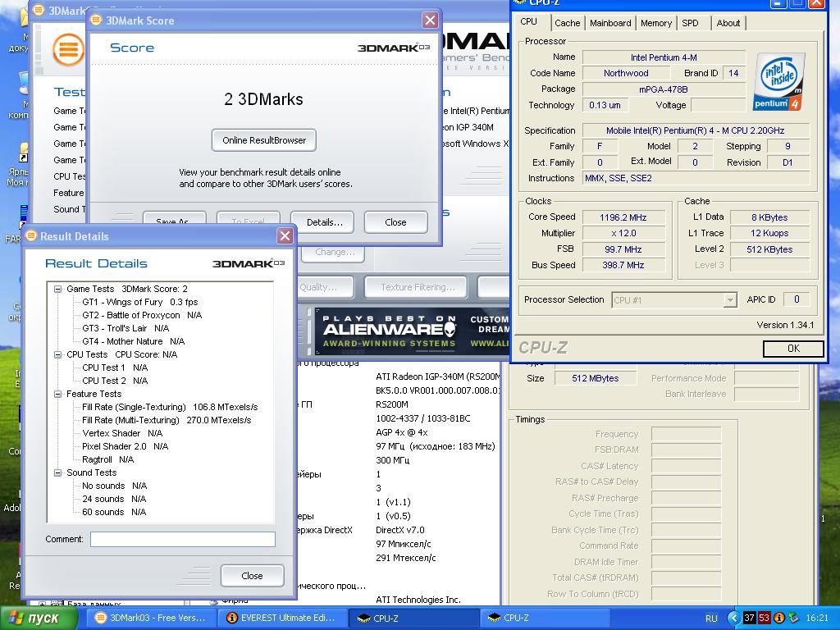Click Close button in Result Details window
This screenshot has width=840, height=630.
[252, 576]
